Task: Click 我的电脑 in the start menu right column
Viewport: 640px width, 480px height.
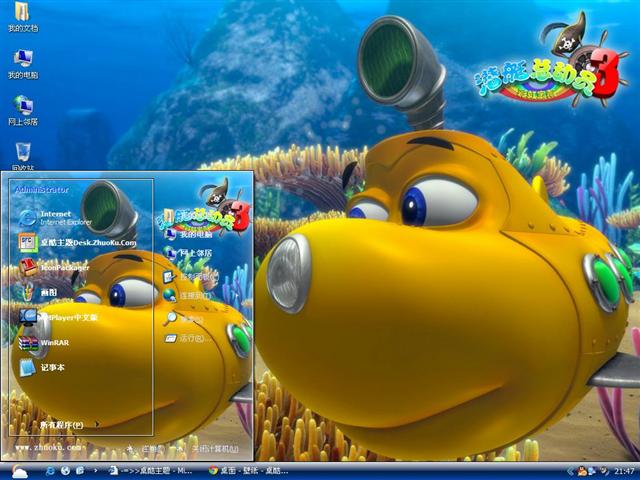Action: tap(188, 235)
